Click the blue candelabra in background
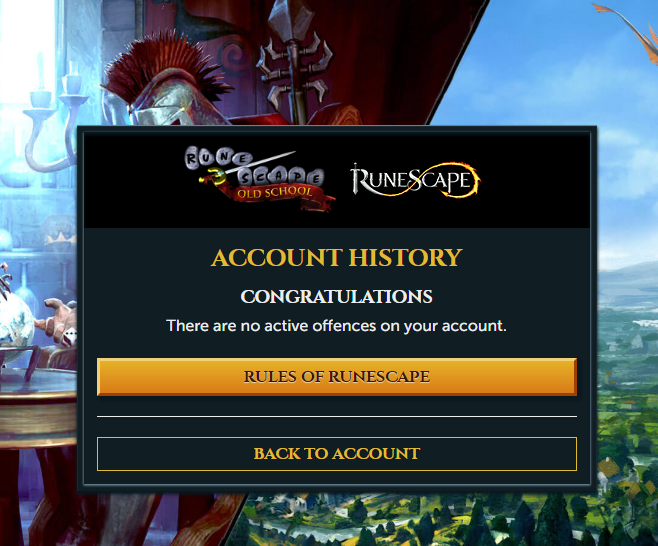Viewport: 658px width, 546px height. (50, 113)
